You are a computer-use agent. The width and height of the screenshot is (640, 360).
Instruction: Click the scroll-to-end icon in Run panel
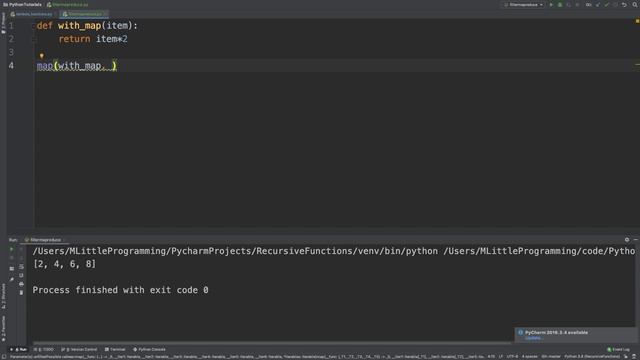21,276
